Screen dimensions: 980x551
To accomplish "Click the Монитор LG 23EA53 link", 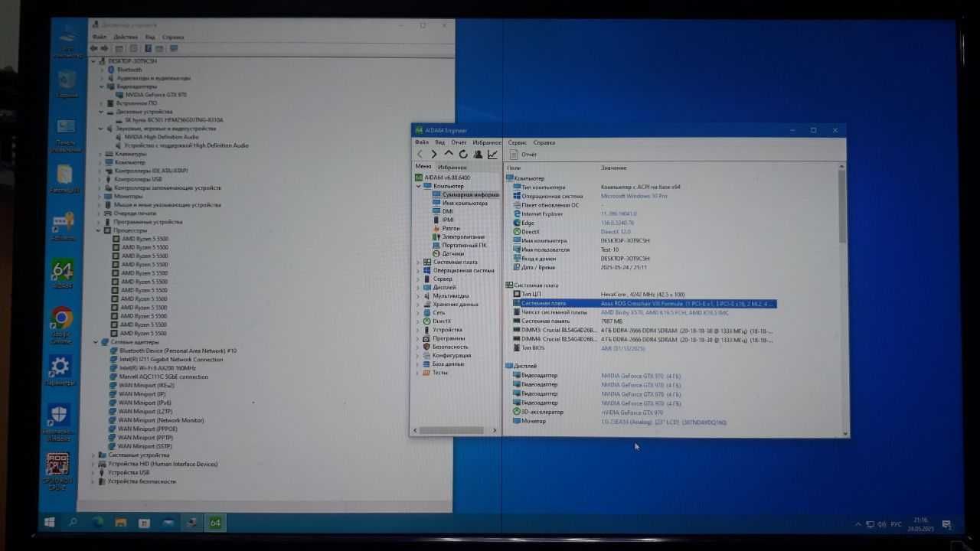I will 664,422.
